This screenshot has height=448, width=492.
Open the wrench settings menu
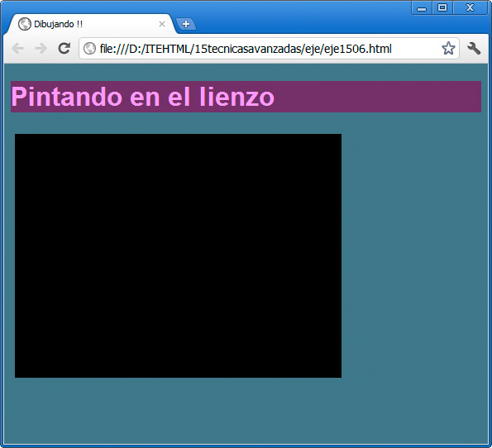474,49
